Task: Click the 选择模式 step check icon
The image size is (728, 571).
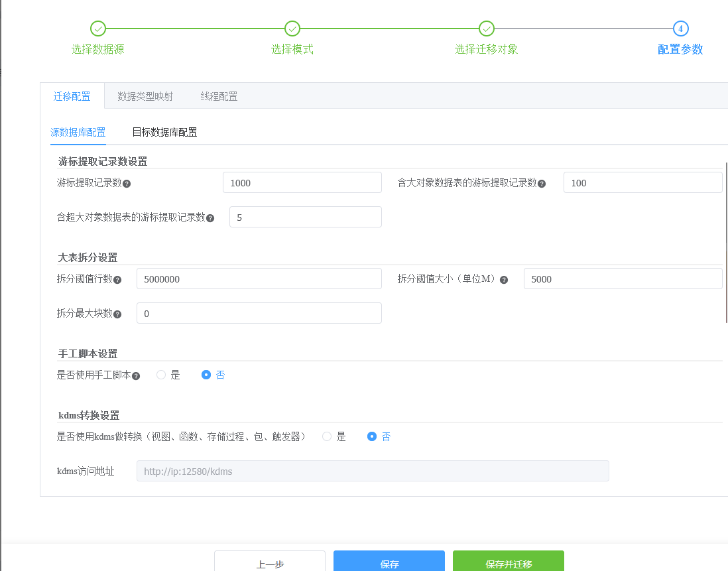Action: (292, 29)
